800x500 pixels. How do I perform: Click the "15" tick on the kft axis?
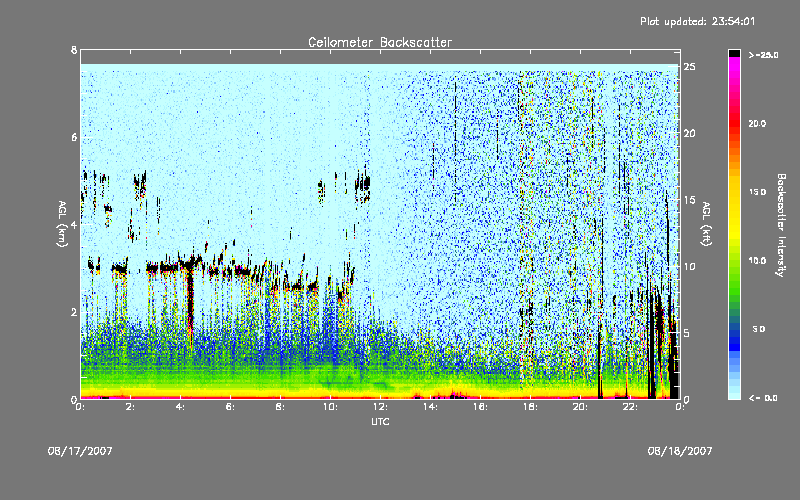point(690,200)
